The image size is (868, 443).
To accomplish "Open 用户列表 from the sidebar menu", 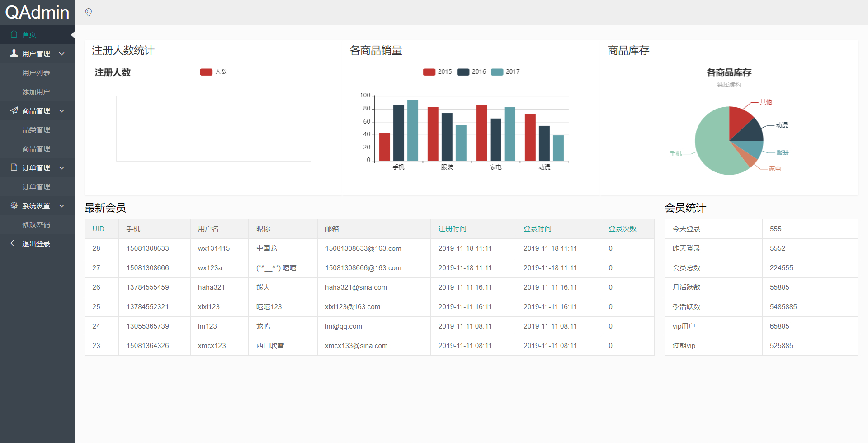I will [x=36, y=72].
